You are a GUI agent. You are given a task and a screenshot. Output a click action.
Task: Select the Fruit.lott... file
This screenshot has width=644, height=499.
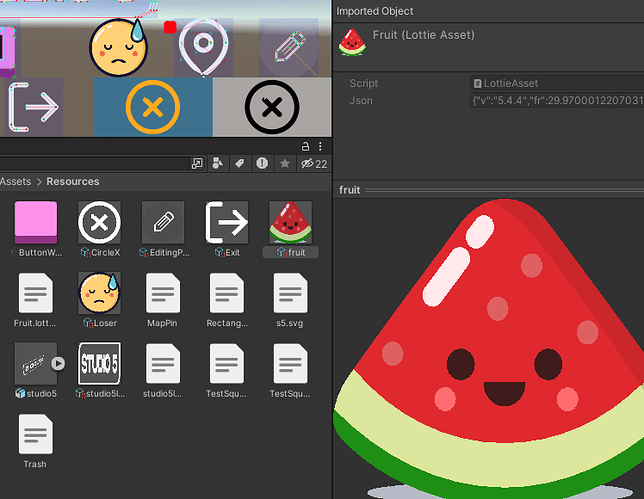[36, 293]
